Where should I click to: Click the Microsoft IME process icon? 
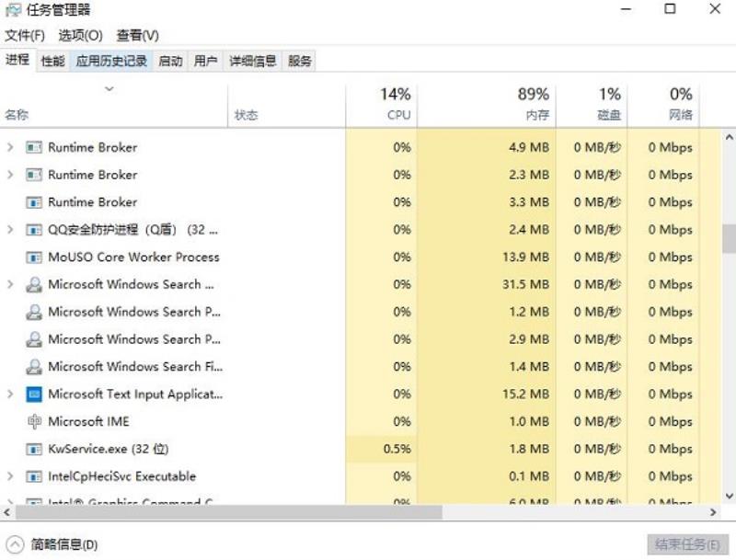tap(34, 422)
